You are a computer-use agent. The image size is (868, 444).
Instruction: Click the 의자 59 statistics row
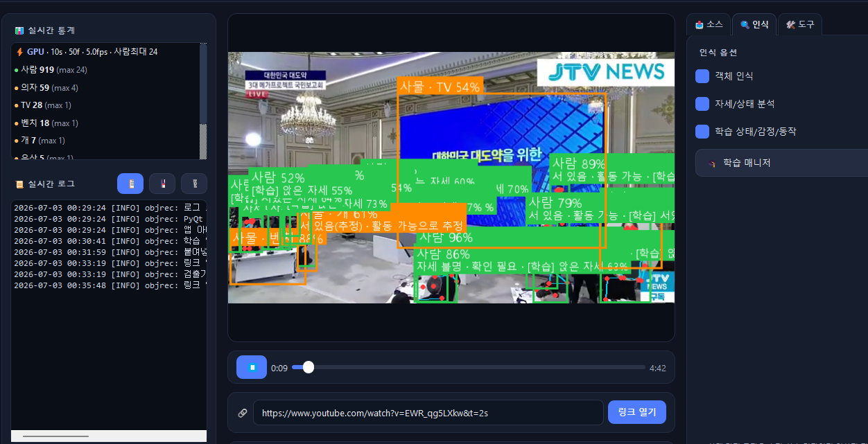pos(46,88)
